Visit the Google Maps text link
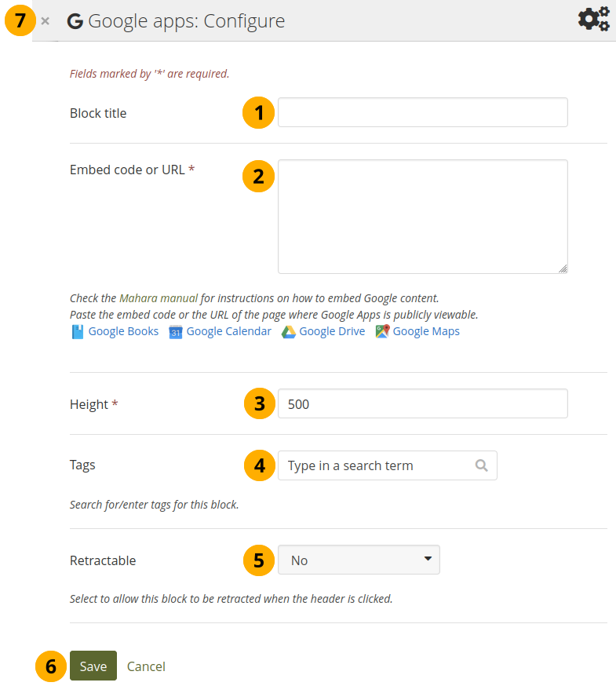Screen dimensions: 616x686 point(426,332)
